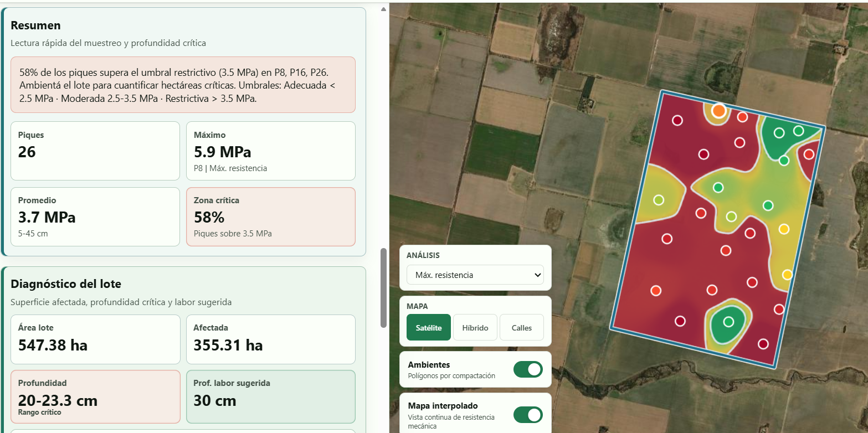Click the Profundidad 20-23.3 cm card
This screenshot has height=433, width=868.
pos(95,396)
